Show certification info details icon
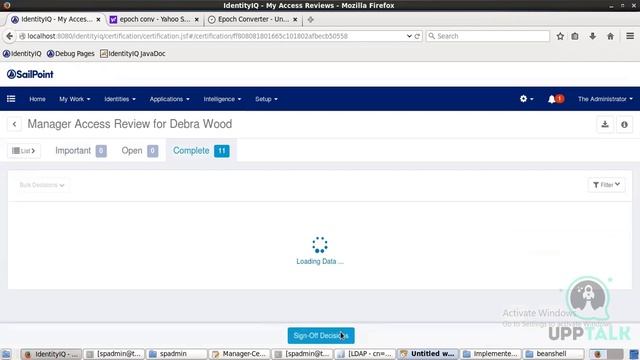The image size is (640, 360). point(624,124)
